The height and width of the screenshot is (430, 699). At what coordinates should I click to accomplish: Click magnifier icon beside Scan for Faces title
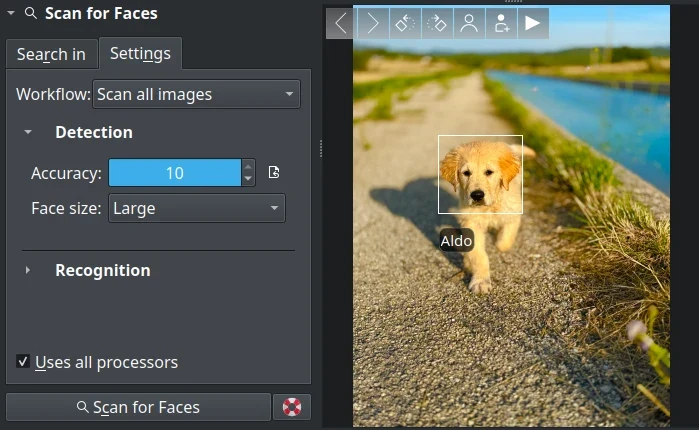(x=31, y=13)
